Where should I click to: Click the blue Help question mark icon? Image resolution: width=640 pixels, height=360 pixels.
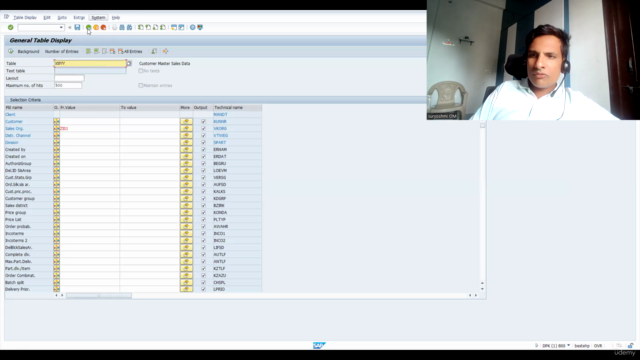[x=192, y=27]
